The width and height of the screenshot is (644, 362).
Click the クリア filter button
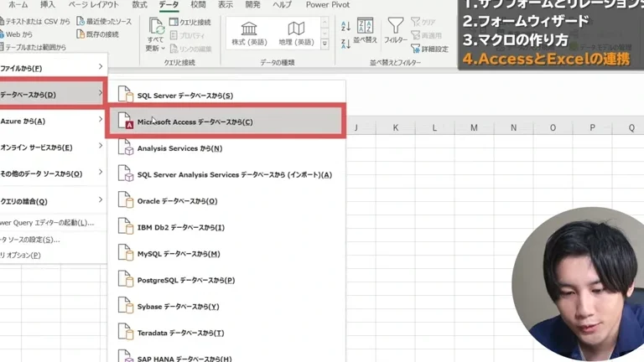423,22
